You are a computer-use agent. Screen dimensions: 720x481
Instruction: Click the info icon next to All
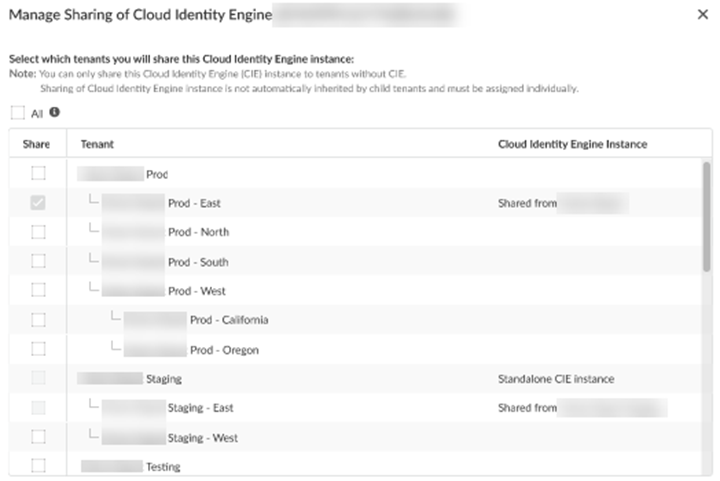[x=55, y=112]
